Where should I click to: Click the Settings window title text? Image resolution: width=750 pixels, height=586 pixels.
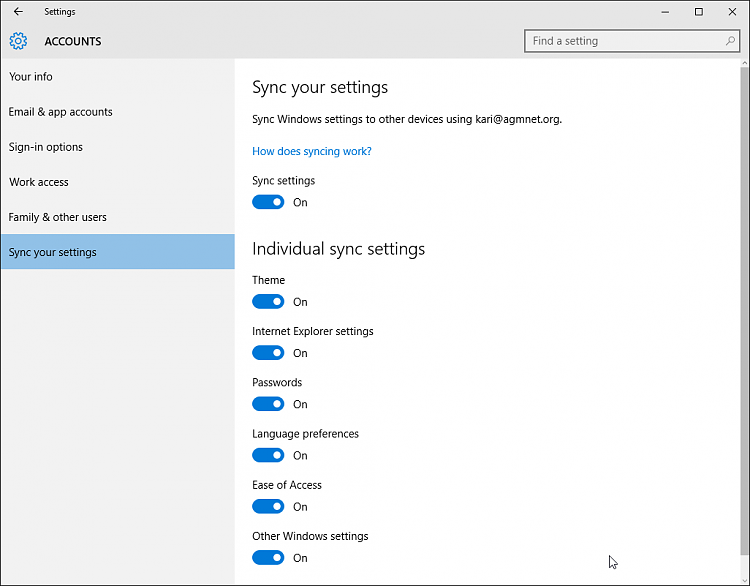click(x=60, y=12)
